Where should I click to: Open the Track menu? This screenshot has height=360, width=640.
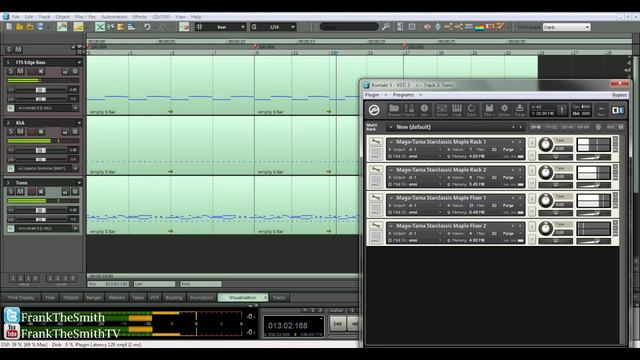tap(44, 17)
